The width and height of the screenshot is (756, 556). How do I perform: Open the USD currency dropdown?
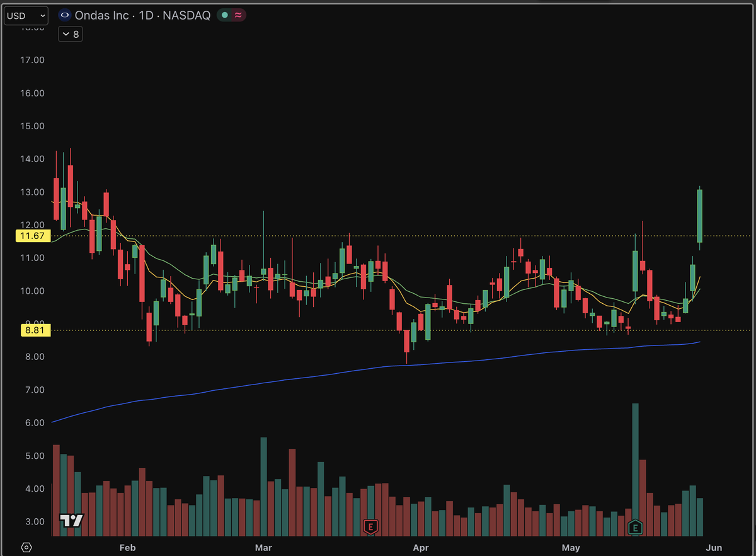pos(26,15)
